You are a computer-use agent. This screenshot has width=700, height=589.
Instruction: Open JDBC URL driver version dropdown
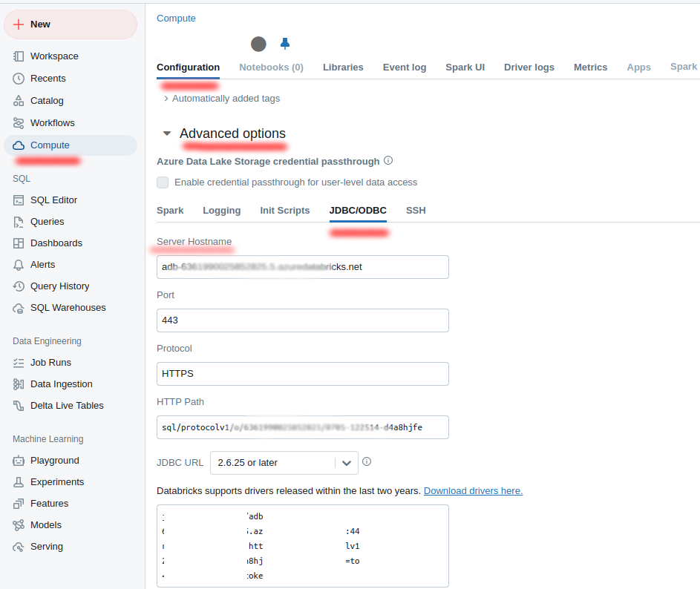pyautogui.click(x=284, y=463)
